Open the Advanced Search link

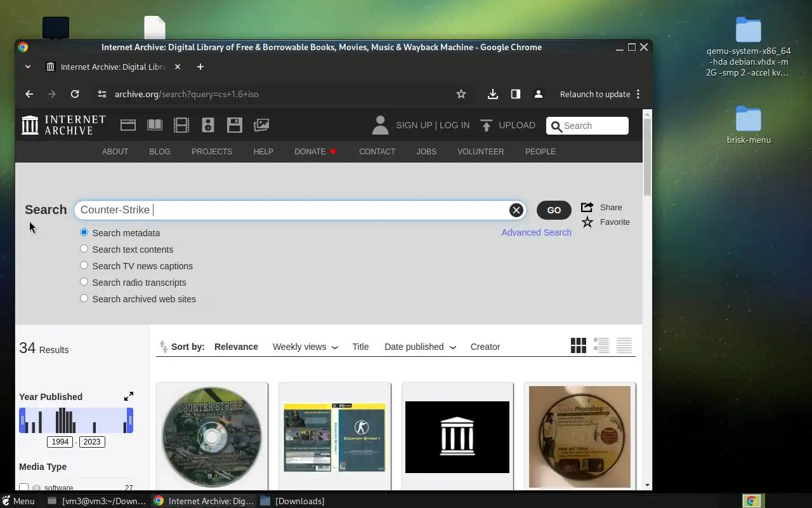tap(536, 232)
